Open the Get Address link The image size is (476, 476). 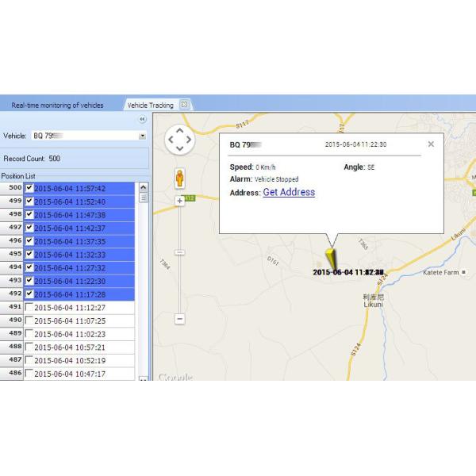click(x=289, y=192)
